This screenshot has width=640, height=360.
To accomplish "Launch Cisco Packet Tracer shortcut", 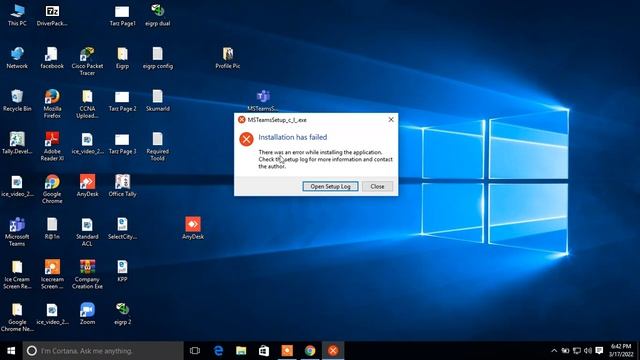I will pyautogui.click(x=87, y=61).
